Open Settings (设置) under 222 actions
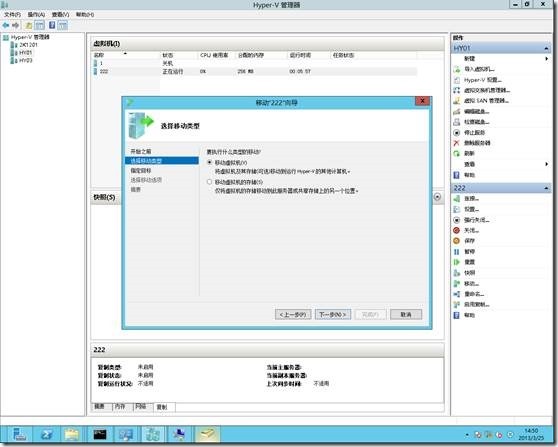This screenshot has height=447, width=558. [472, 209]
